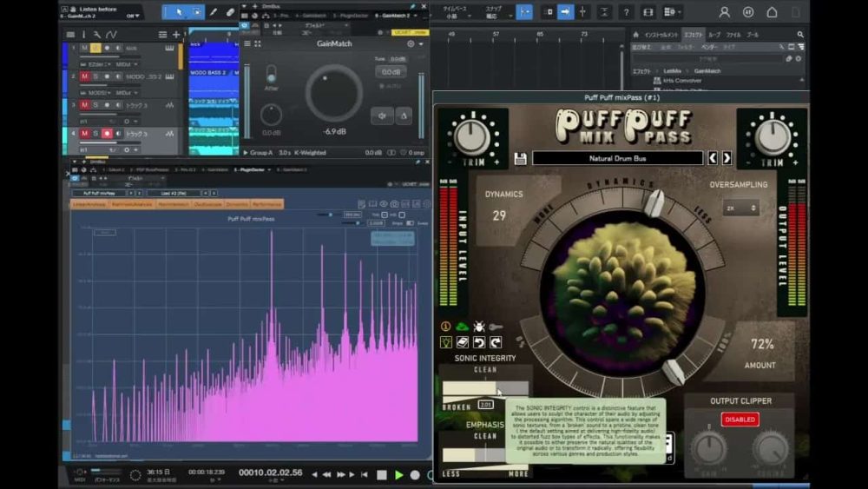Open the Listen before Off dropdown
Screen dimensions: 868x489
pos(133,16)
